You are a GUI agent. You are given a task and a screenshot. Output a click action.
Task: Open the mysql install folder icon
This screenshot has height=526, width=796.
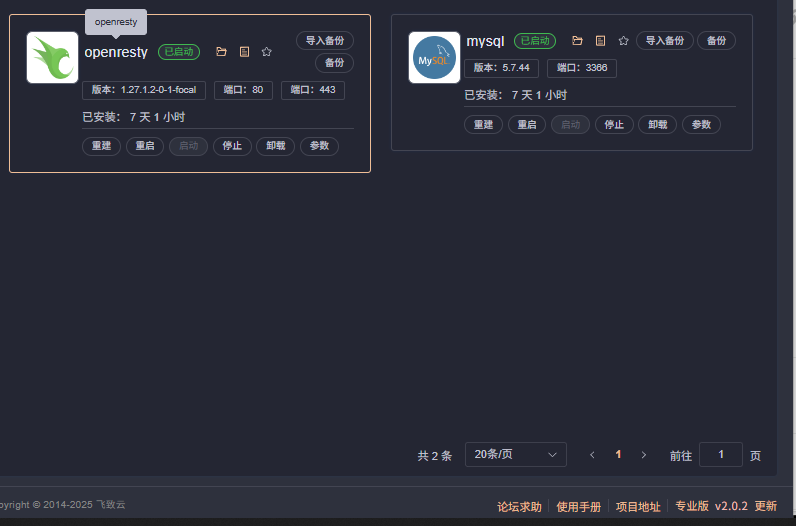click(x=577, y=41)
